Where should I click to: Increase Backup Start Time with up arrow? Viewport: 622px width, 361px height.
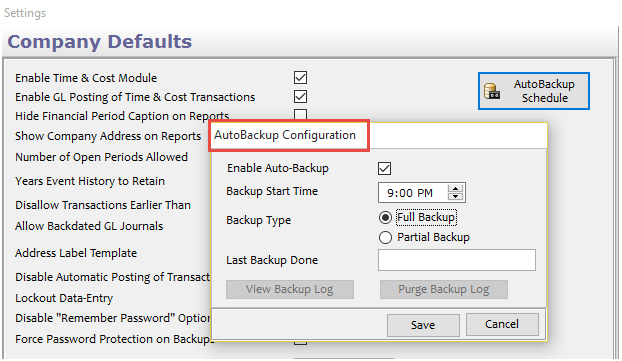click(455, 189)
